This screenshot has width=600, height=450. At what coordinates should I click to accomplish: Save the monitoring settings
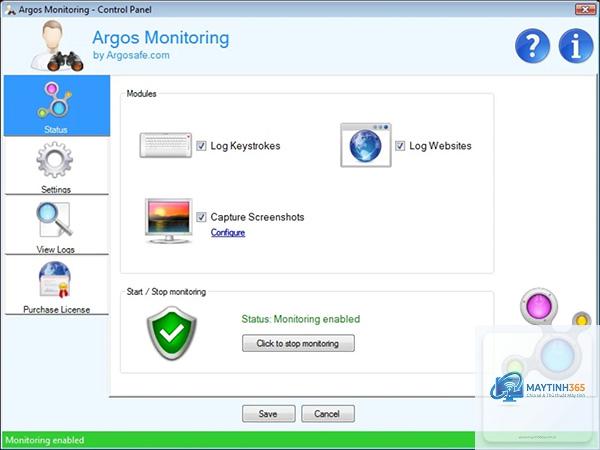click(x=269, y=414)
